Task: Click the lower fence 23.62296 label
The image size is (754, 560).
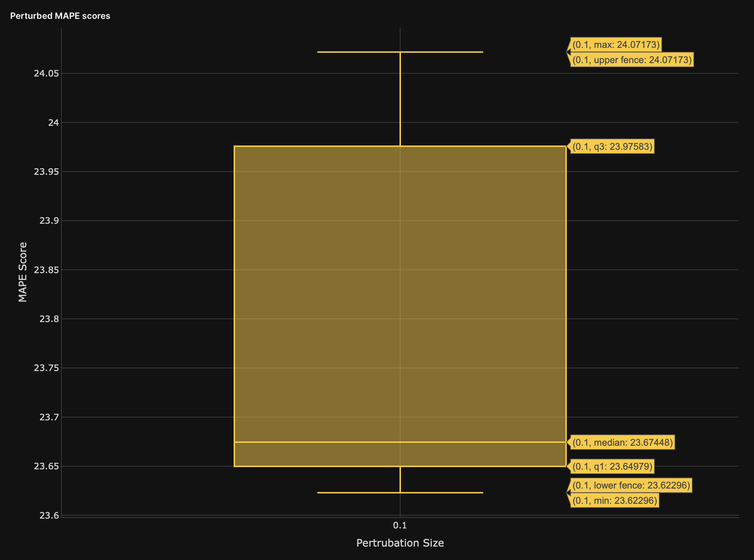Action: (x=631, y=485)
